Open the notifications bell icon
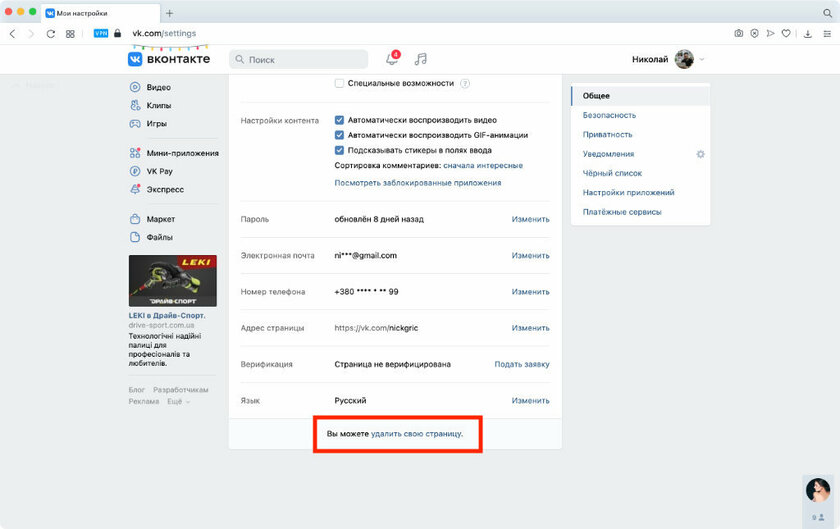Screen dimensions: 840x529 click(x=392, y=59)
